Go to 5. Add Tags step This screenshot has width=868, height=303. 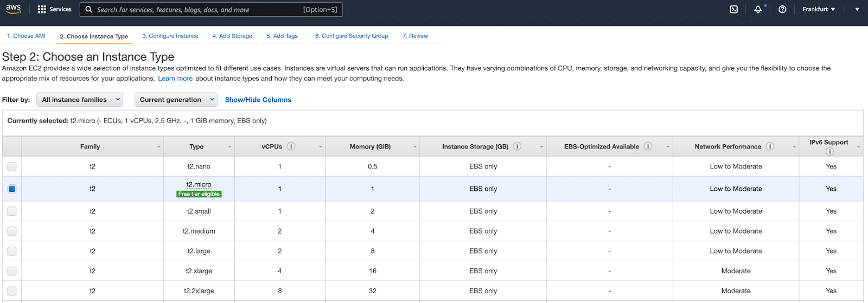pos(282,36)
